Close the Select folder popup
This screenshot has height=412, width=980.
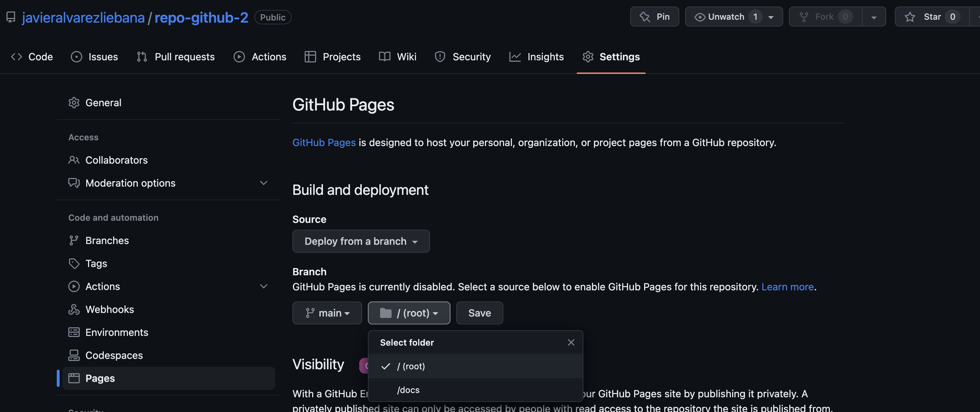click(571, 342)
